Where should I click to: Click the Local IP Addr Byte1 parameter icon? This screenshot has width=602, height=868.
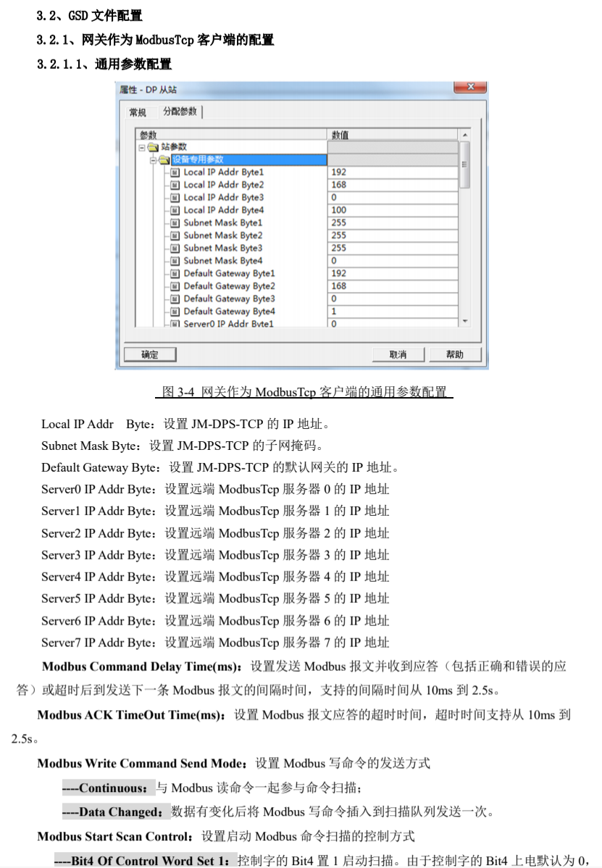pos(175,172)
